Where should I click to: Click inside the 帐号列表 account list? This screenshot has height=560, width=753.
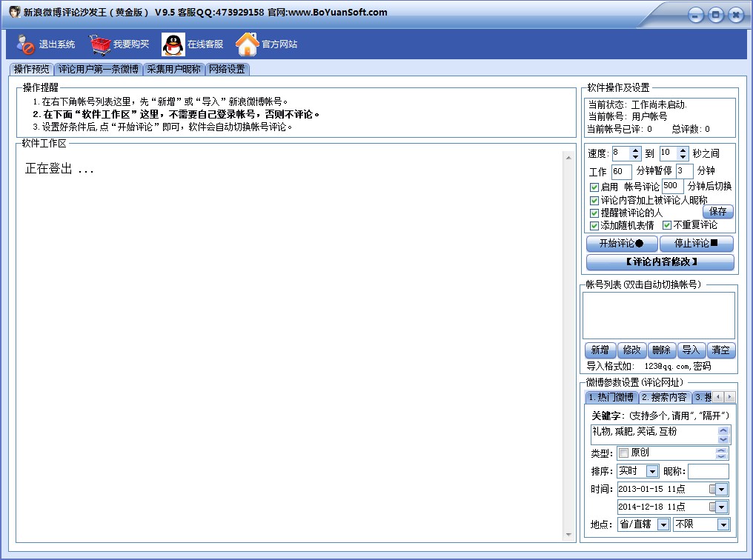coord(659,316)
